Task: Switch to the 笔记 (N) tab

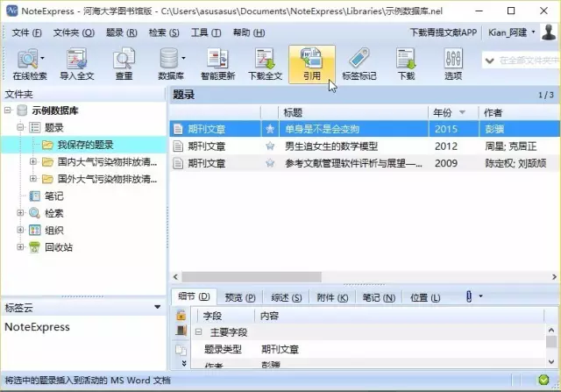Action: coord(379,297)
